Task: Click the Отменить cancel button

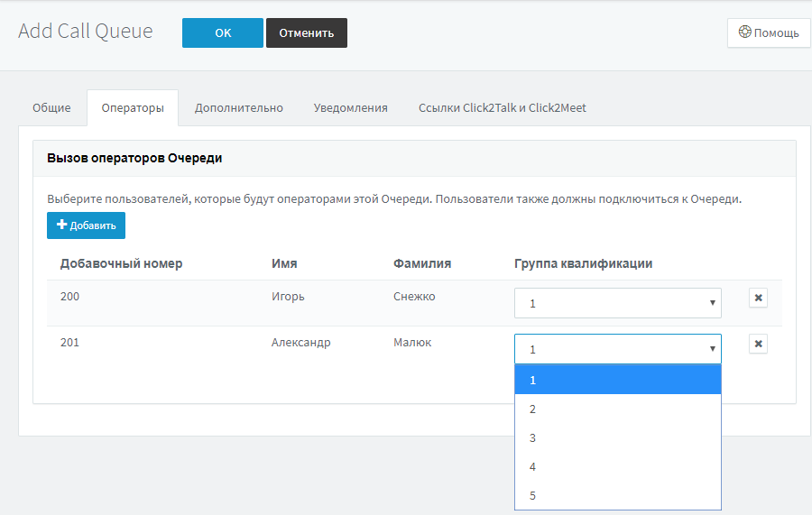Action: tap(307, 33)
